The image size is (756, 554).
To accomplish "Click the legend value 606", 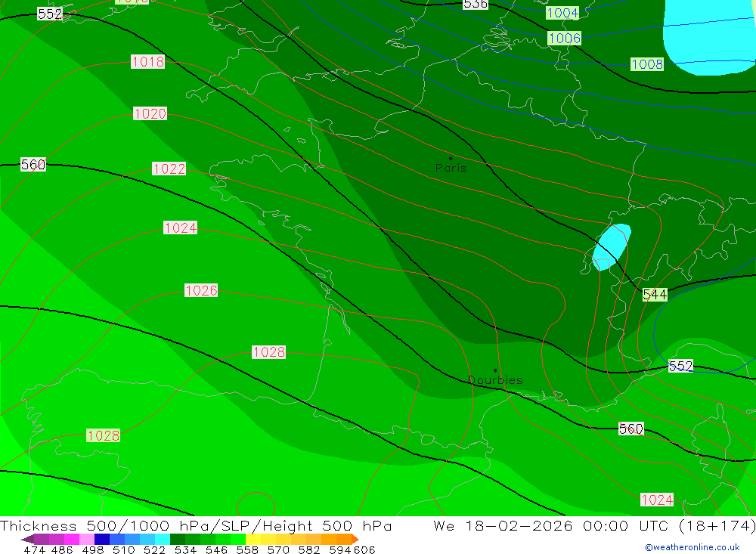I will (364, 549).
